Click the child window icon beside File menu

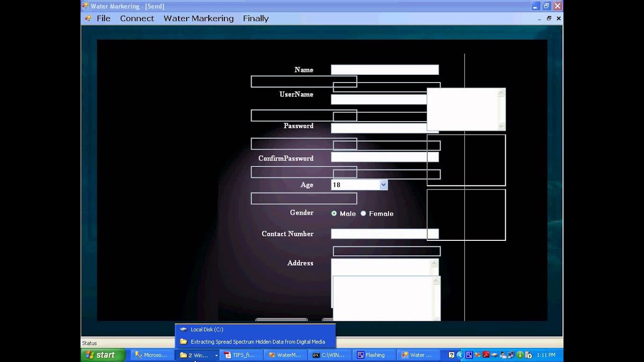point(88,18)
